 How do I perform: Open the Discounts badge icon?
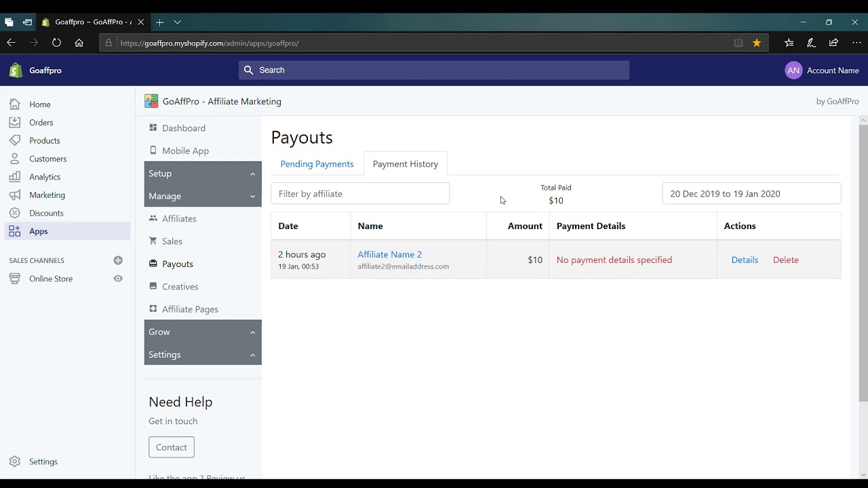coord(15,213)
